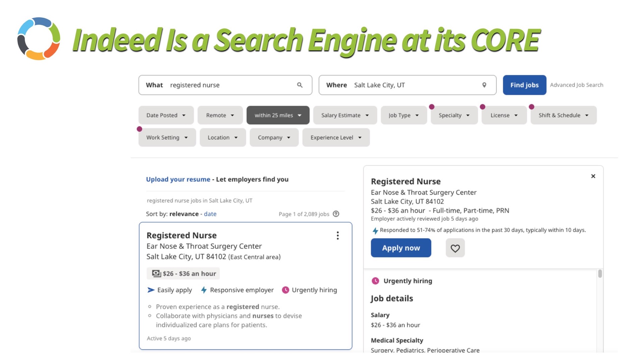
Task: Click the Apply now button
Action: point(401,248)
